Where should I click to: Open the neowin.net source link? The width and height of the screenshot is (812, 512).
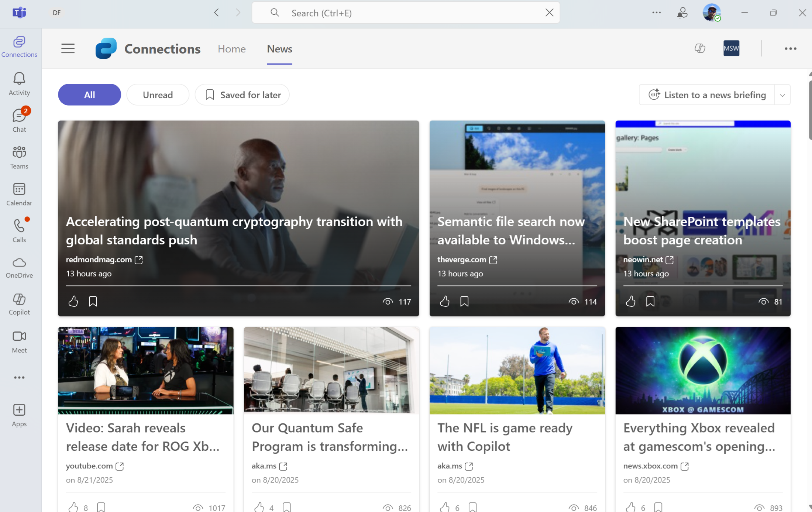(648, 260)
